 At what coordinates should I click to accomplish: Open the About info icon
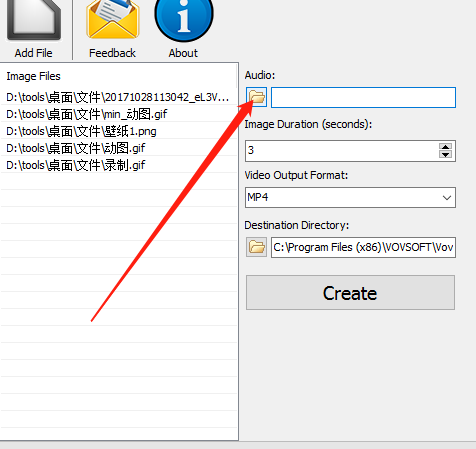click(184, 20)
